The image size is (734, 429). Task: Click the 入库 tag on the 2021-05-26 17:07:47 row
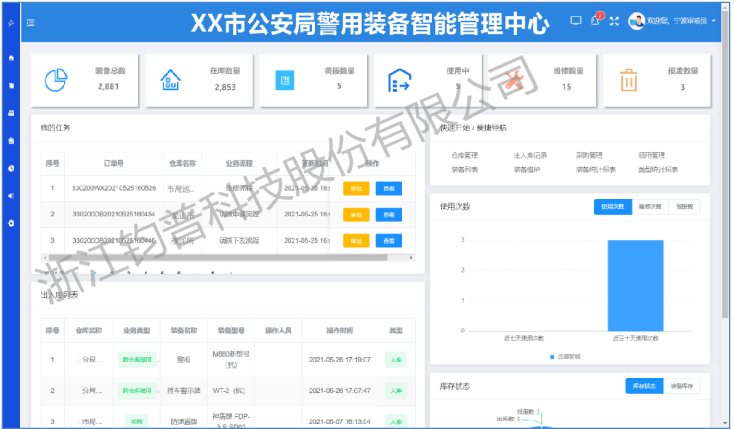[396, 391]
